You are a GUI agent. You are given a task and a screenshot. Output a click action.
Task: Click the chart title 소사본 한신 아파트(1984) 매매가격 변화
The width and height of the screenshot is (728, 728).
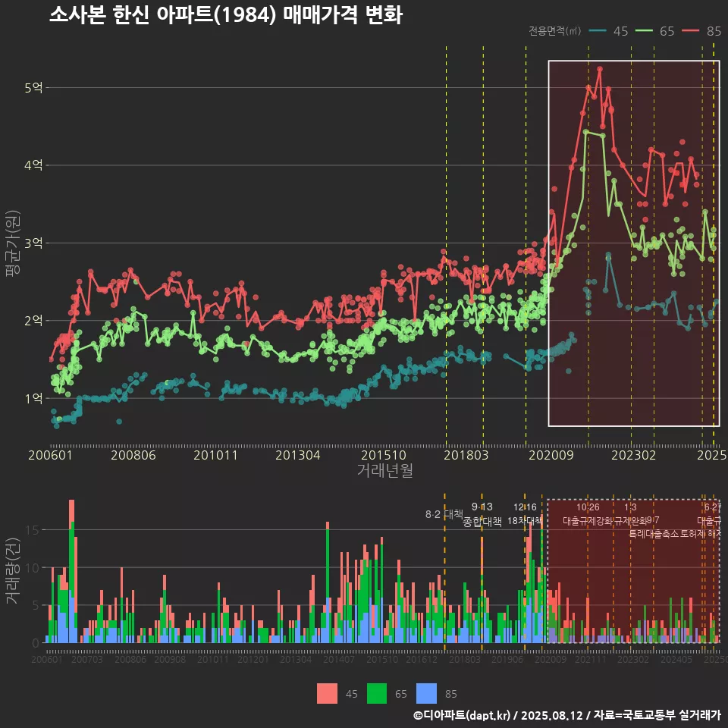[x=226, y=15]
